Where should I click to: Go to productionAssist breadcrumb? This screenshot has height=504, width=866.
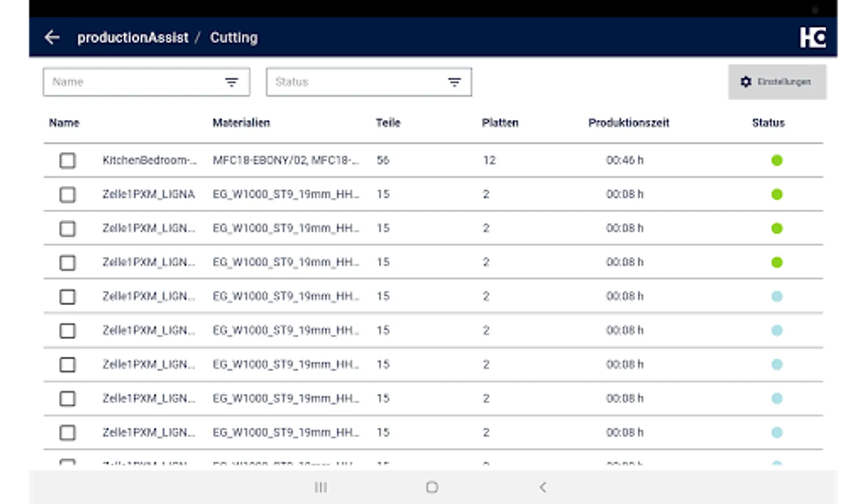pos(133,38)
